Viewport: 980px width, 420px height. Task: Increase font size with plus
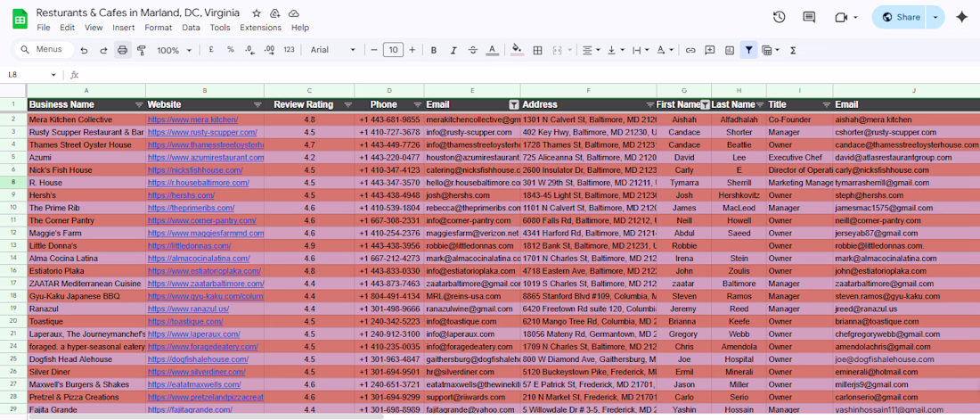click(x=412, y=50)
